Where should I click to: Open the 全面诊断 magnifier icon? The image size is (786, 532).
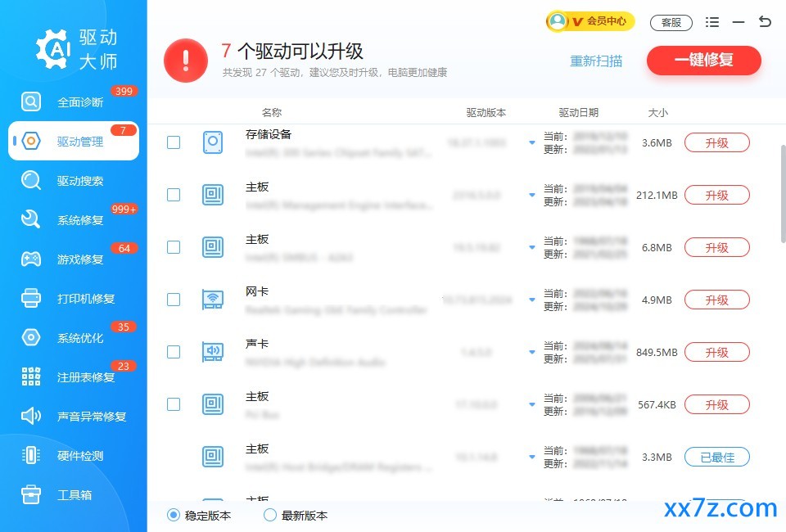[x=31, y=101]
